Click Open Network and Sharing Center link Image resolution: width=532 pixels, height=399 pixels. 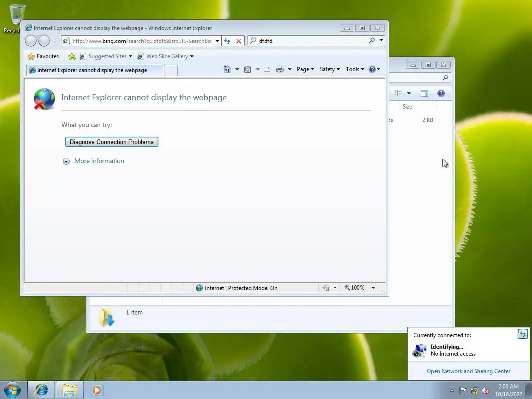tap(468, 371)
